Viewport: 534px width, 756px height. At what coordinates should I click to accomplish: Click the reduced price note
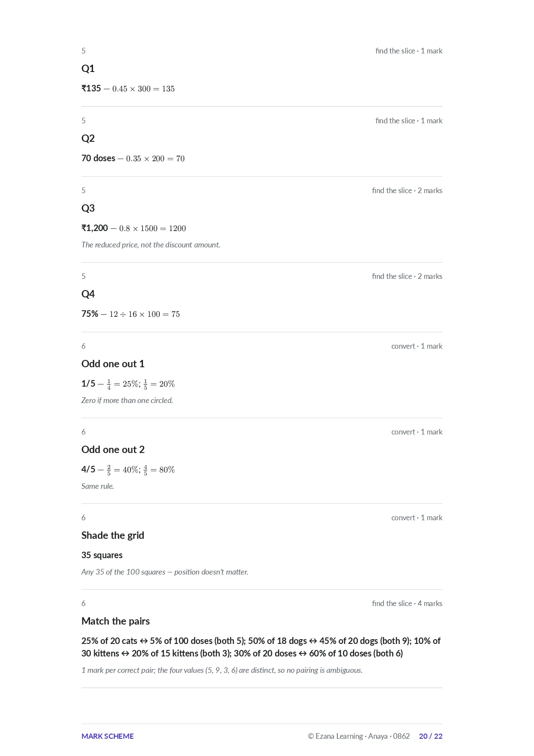click(x=151, y=245)
